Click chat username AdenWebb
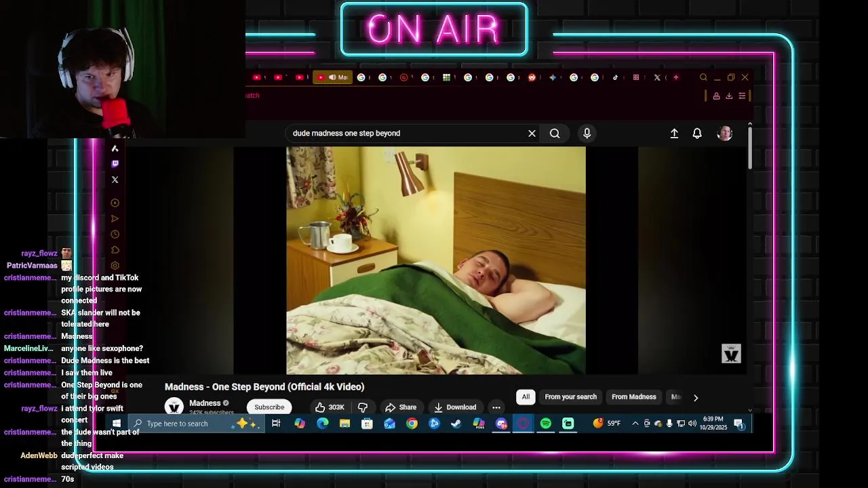The width and height of the screenshot is (868, 488). [39, 455]
